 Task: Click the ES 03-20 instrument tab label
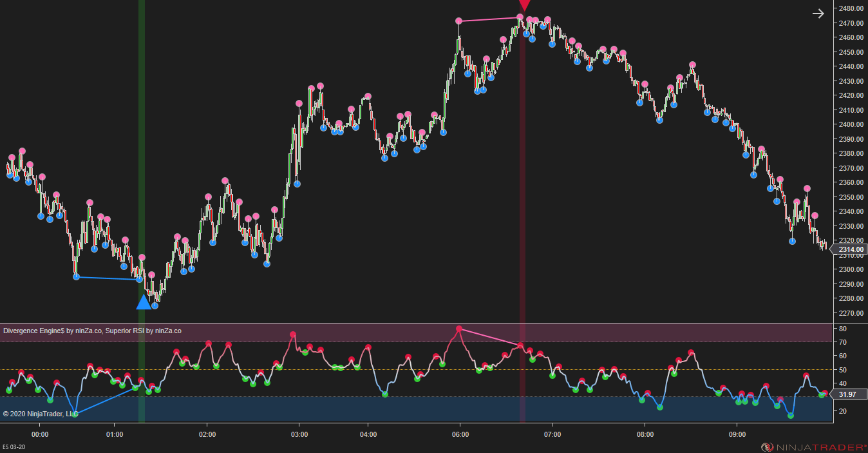coord(12,445)
